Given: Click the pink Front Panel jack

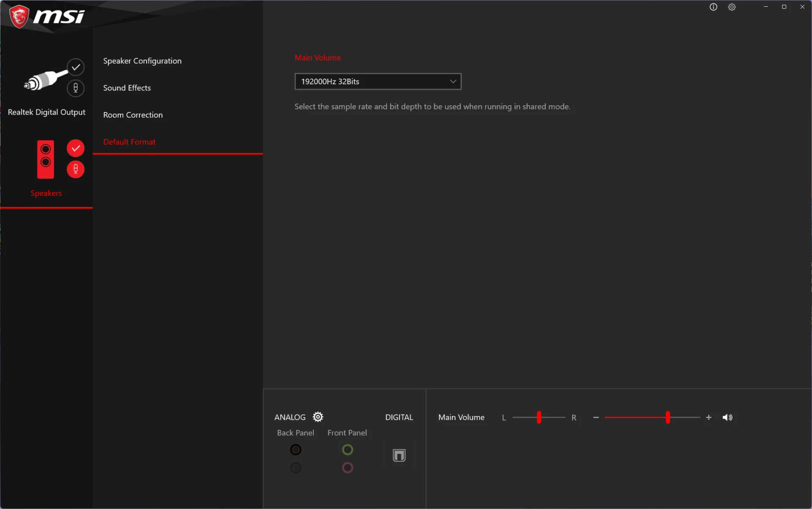Looking at the screenshot, I should pyautogui.click(x=348, y=468).
